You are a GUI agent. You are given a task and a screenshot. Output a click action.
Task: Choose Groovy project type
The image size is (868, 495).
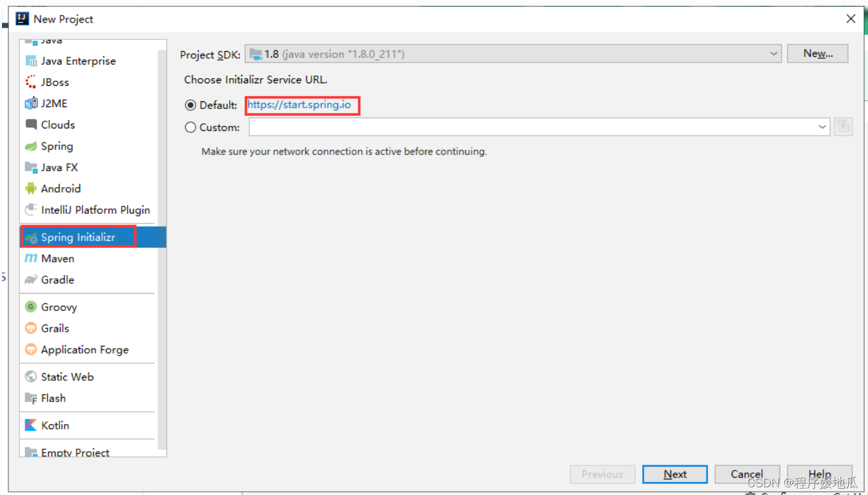click(87, 307)
